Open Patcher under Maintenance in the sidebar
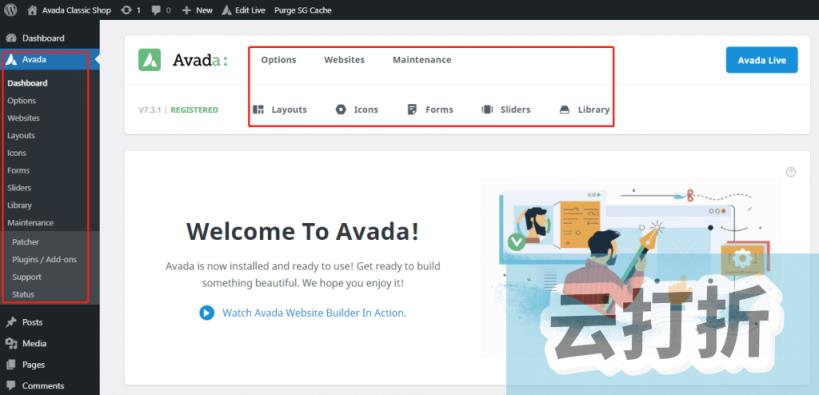The image size is (819, 395). [x=26, y=242]
